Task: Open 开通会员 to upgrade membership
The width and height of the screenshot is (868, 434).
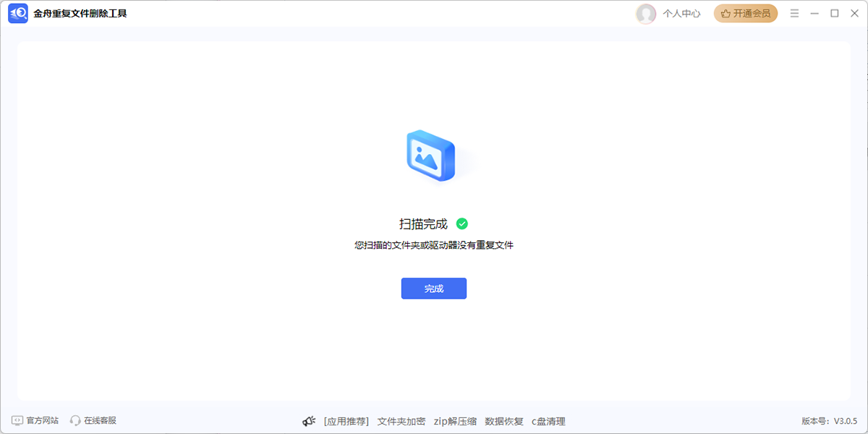Action: (x=746, y=13)
